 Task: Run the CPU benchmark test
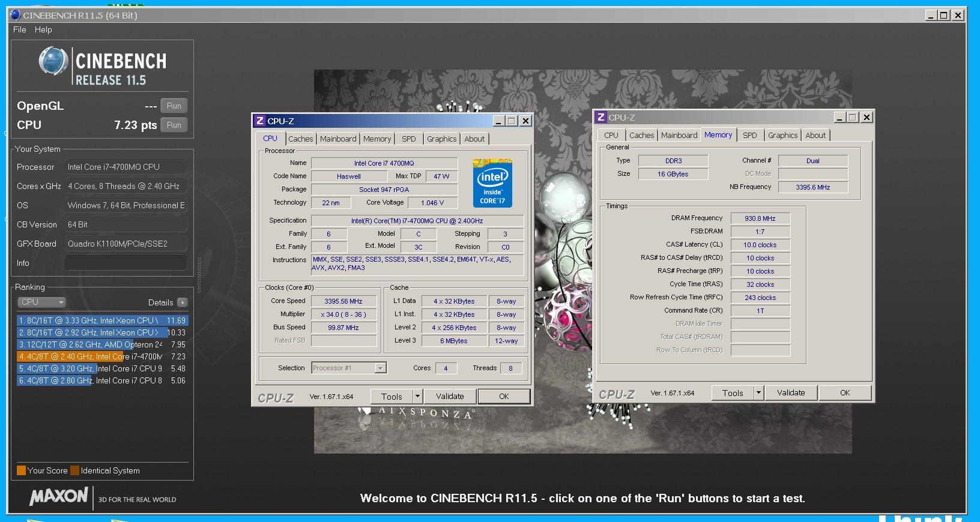pyautogui.click(x=174, y=125)
